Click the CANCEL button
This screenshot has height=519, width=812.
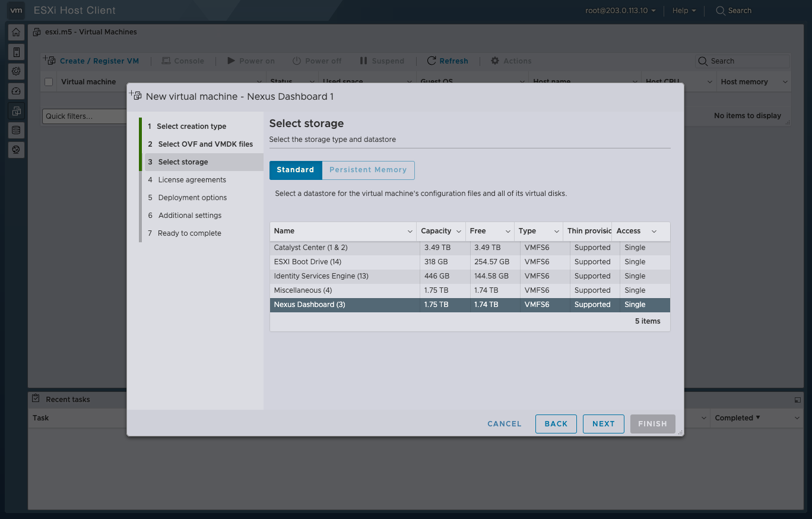click(505, 424)
